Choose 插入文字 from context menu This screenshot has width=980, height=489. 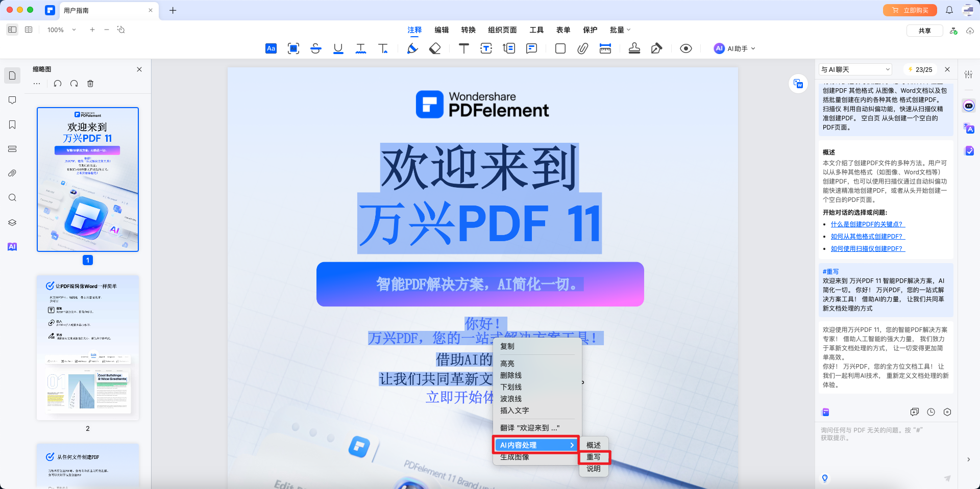click(514, 410)
